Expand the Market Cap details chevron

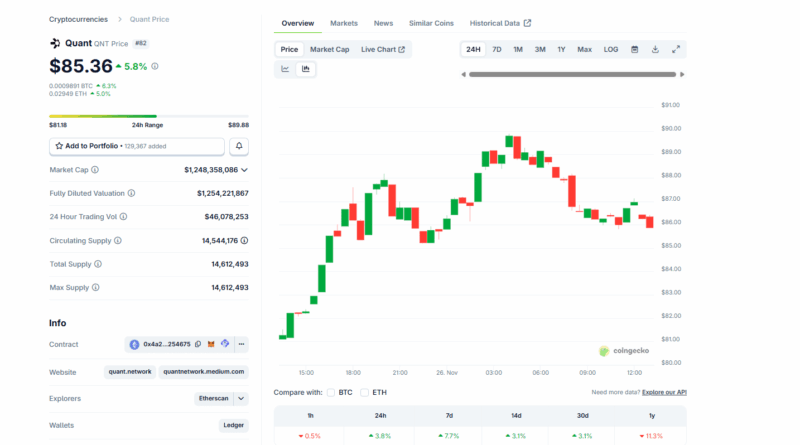click(x=244, y=170)
